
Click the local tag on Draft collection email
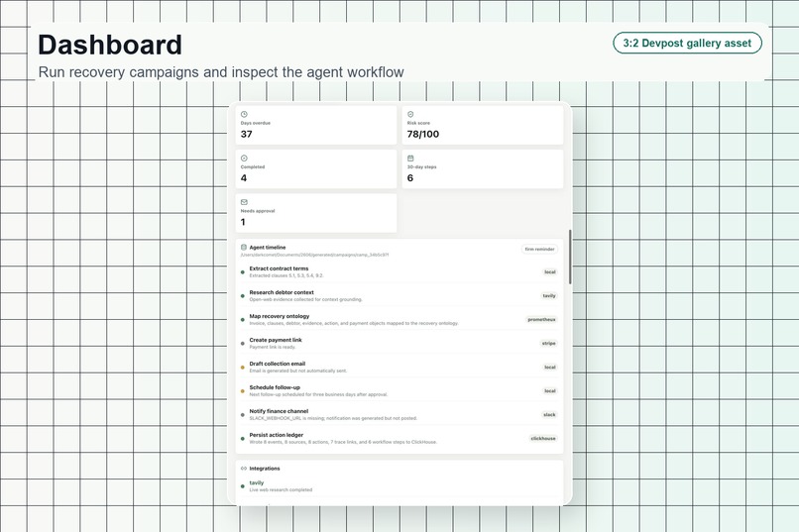550,368
